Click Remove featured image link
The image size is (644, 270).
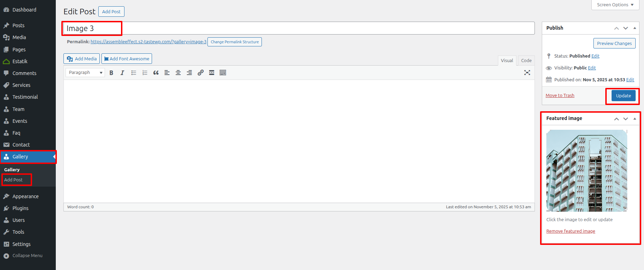(x=570, y=231)
